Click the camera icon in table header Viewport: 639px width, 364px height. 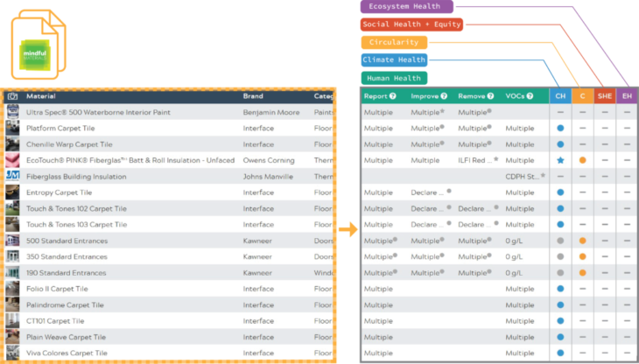coord(13,96)
